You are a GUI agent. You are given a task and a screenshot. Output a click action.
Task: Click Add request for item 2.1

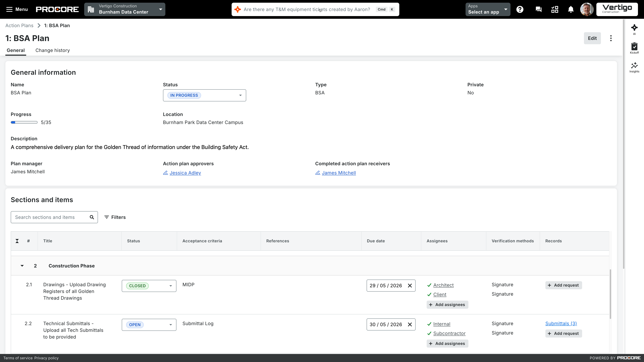pos(563,285)
